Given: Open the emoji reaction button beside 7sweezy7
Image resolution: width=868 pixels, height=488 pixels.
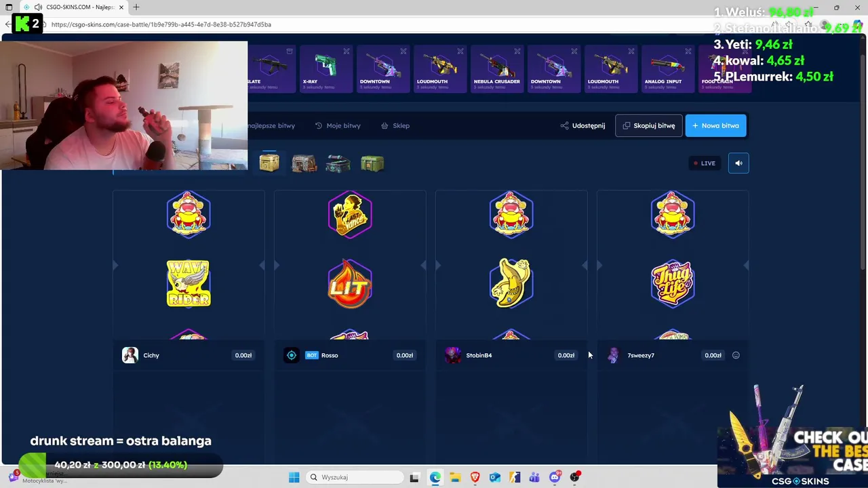Looking at the screenshot, I should coord(736,355).
